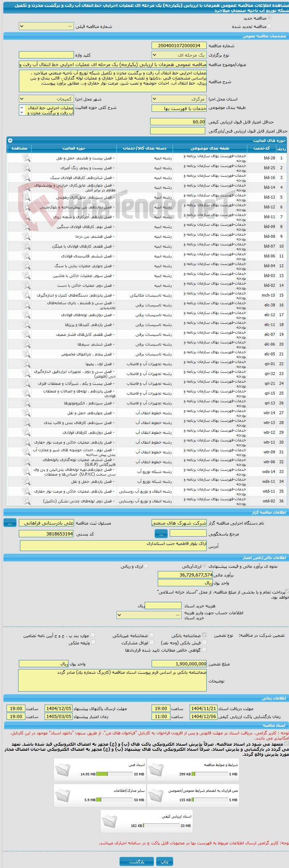The height and width of the screenshot is (868, 289).
Task: Click the مشاهده column header
Action: point(19,148)
